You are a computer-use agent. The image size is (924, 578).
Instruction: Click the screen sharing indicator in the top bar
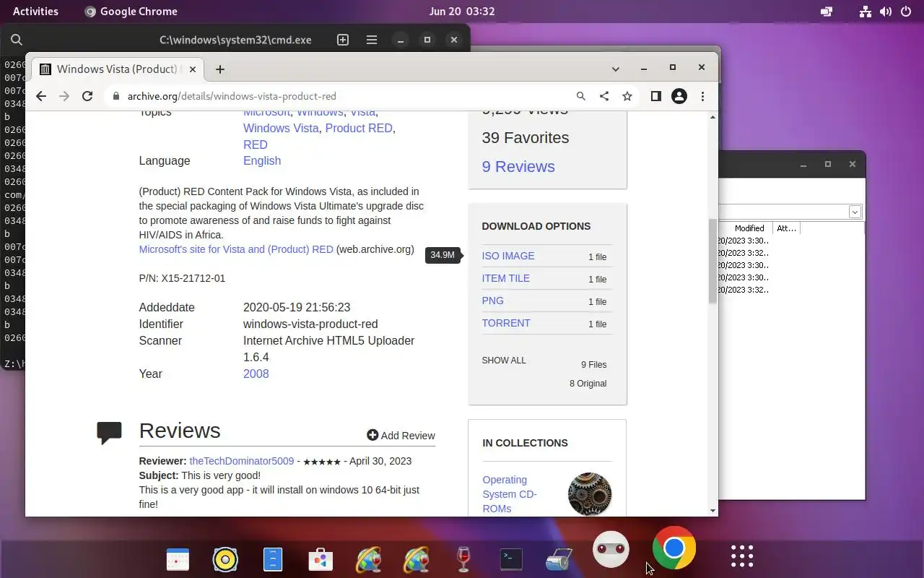pyautogui.click(x=827, y=11)
